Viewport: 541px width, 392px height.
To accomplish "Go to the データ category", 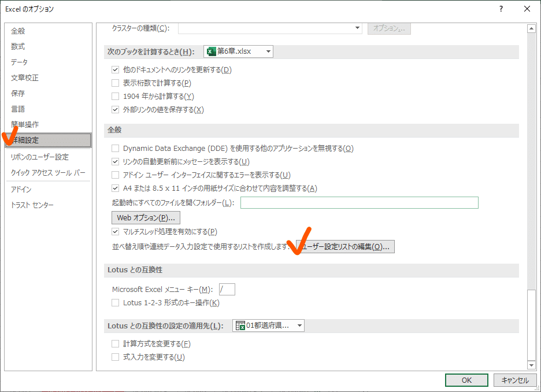I will [19, 62].
